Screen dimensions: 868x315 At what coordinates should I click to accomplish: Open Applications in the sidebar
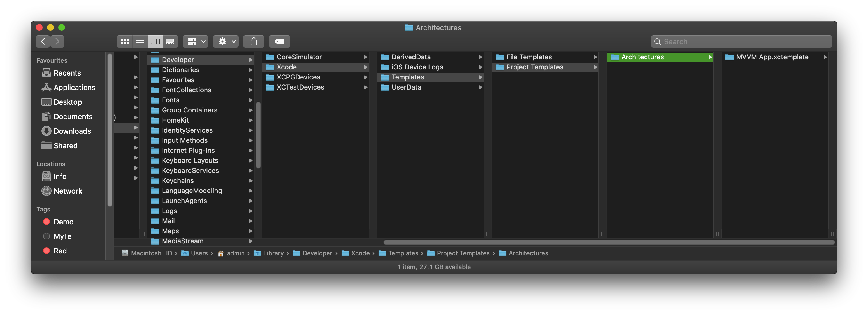pyautogui.click(x=74, y=88)
